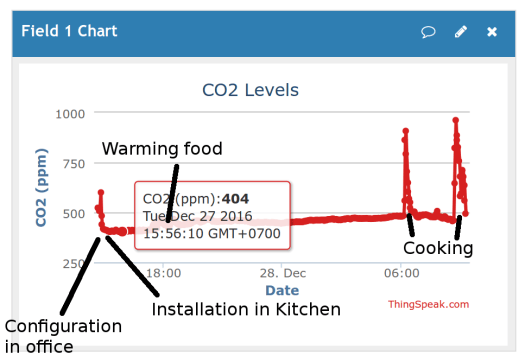The width and height of the screenshot is (525, 362).
Task: Click the CO2 Levels chart title
Action: [x=250, y=90]
